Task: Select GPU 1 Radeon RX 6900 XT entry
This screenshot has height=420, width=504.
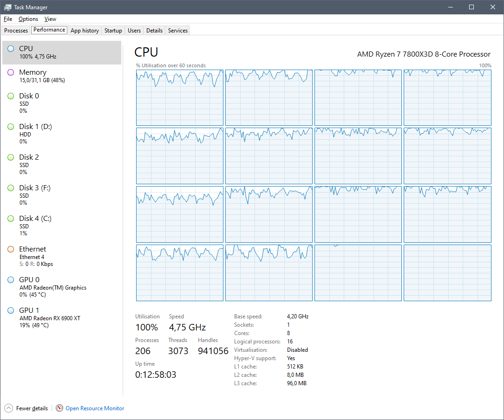Action: coord(50,317)
